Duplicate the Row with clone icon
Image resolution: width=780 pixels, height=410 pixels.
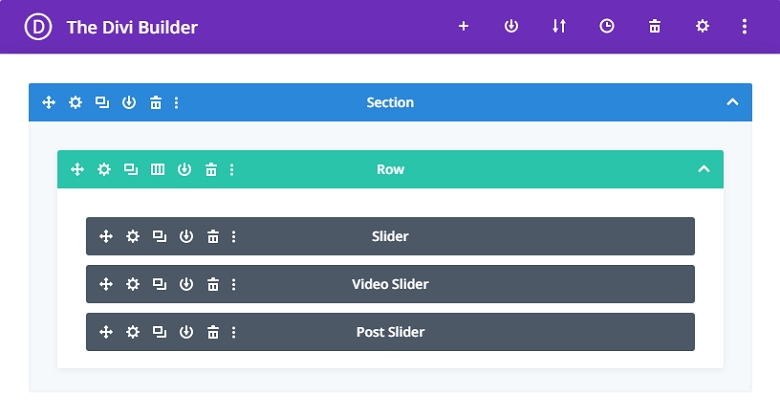click(131, 169)
